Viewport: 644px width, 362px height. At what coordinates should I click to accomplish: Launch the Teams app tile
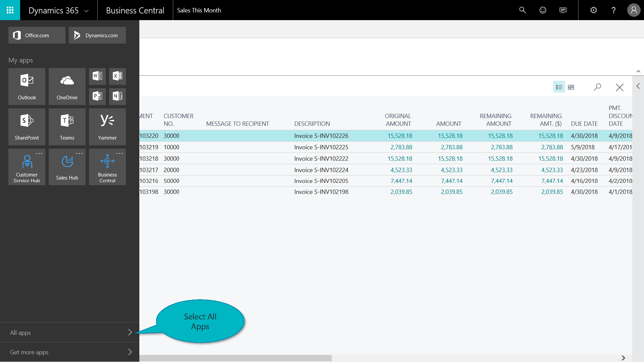click(x=67, y=126)
